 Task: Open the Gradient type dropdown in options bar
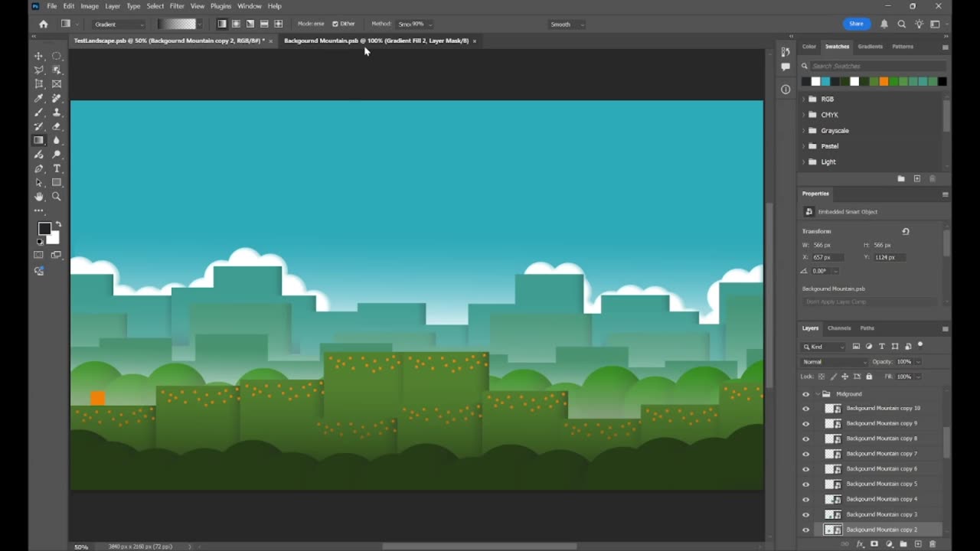[119, 24]
